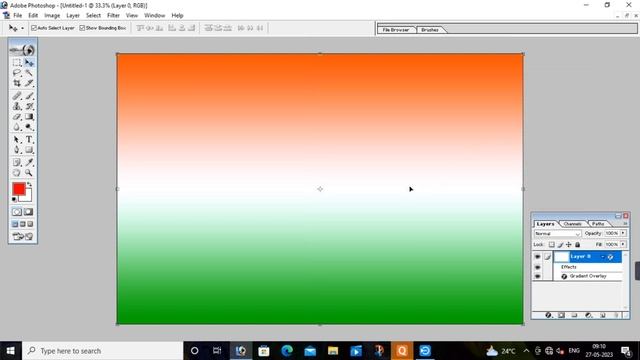
Task: Open the Opacity slider arrow
Action: click(x=623, y=233)
